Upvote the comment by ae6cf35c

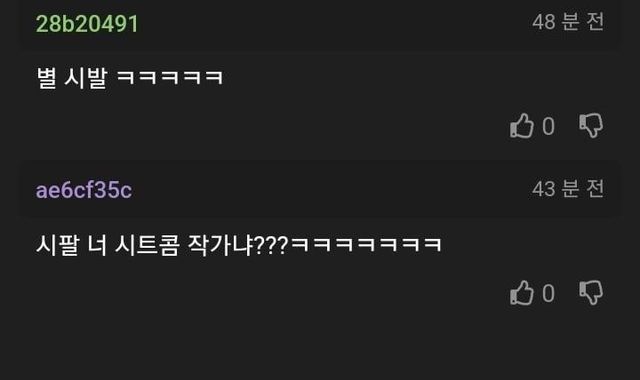tap(522, 293)
